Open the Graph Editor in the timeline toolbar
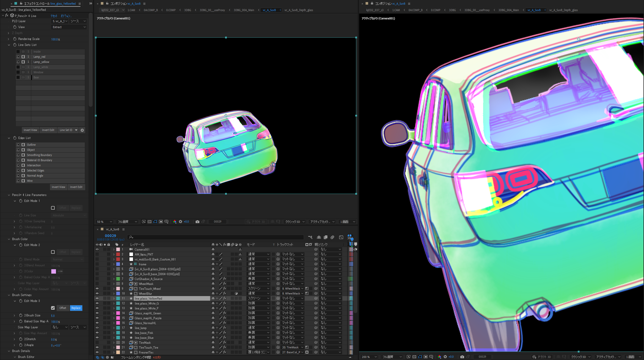644x360 pixels. click(x=341, y=237)
